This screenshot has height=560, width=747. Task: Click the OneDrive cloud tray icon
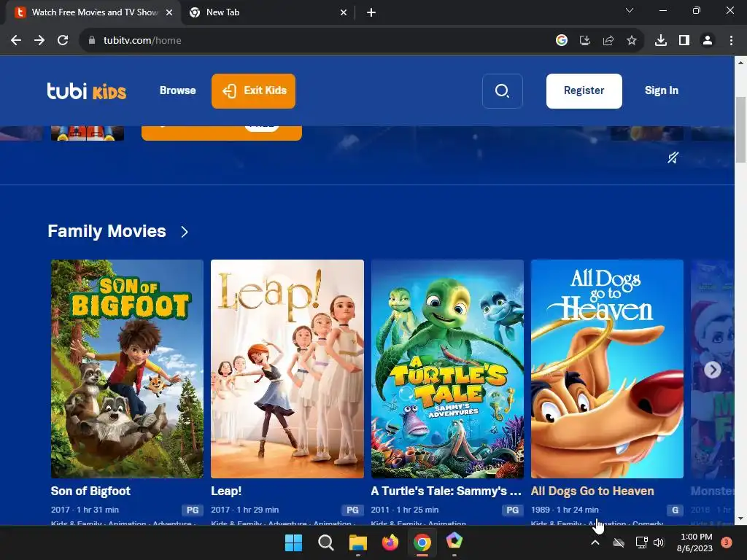[619, 542]
